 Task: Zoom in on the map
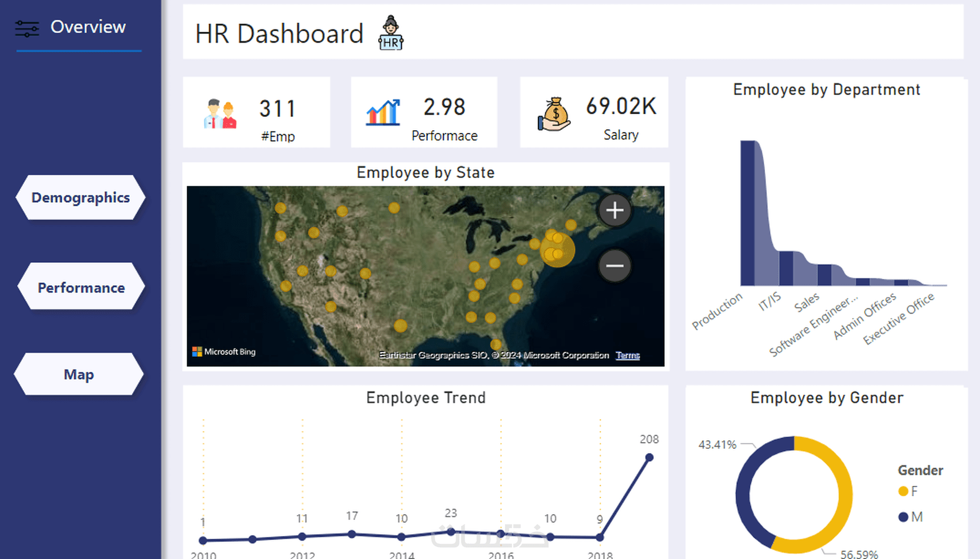[615, 210]
